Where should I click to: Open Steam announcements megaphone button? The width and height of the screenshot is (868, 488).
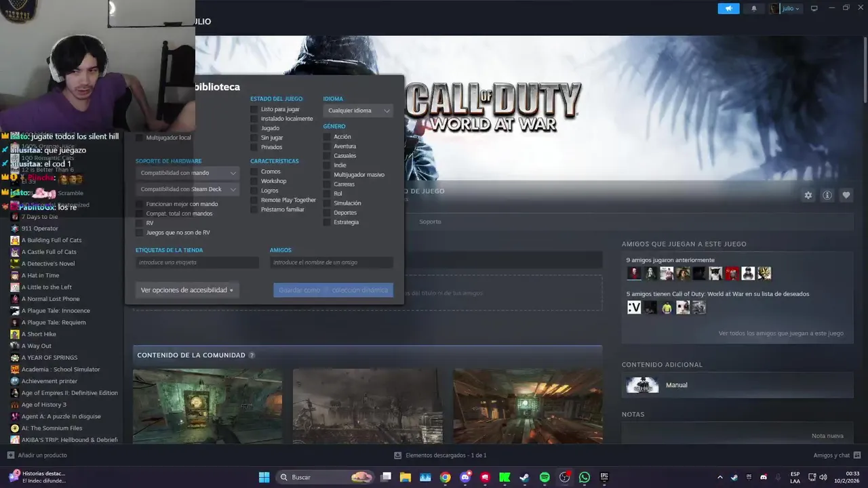[728, 9]
